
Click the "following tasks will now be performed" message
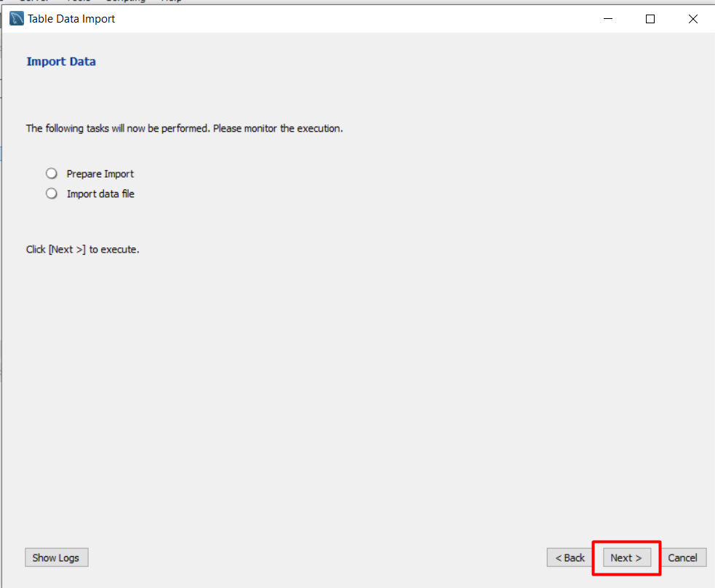[x=184, y=128]
